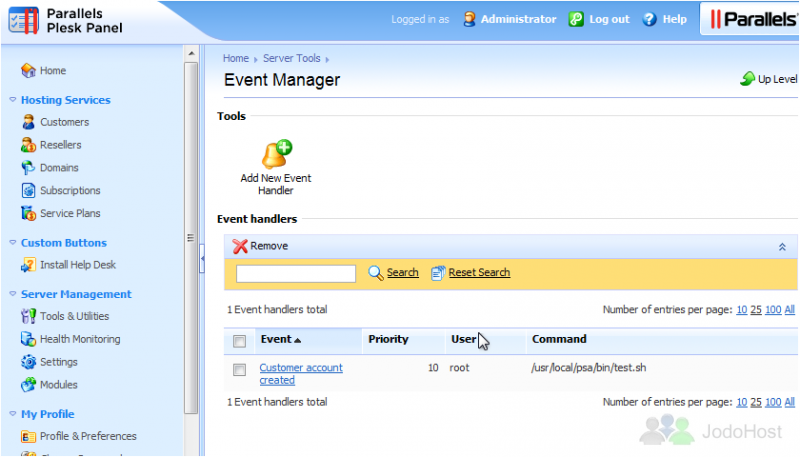Click the Up Level icon

(x=747, y=79)
